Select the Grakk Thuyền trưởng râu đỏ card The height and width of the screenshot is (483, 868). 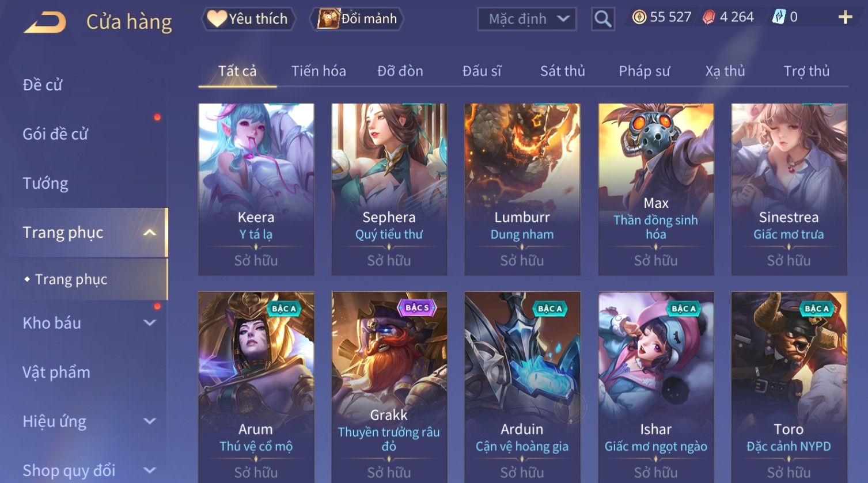click(x=389, y=387)
